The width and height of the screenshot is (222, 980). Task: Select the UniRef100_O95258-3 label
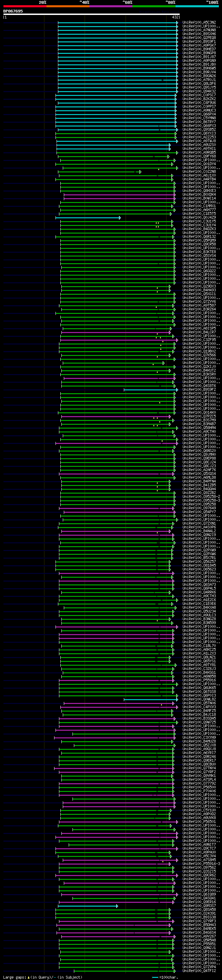pyautogui.click(x=201, y=500)
